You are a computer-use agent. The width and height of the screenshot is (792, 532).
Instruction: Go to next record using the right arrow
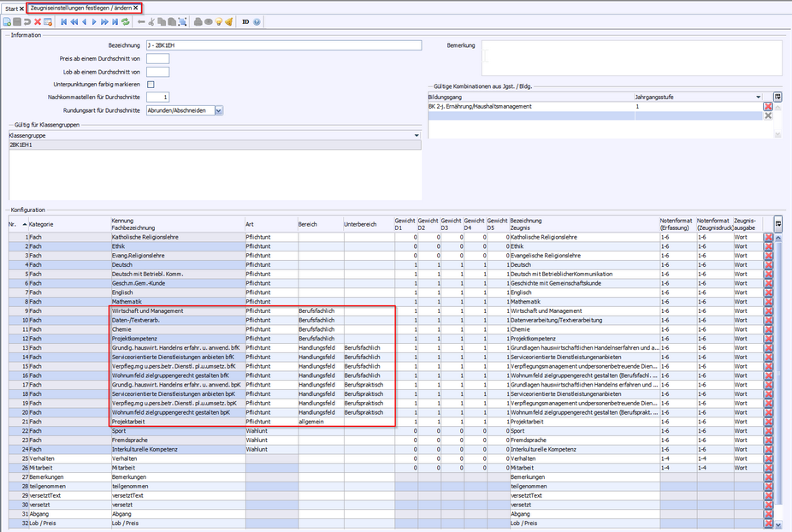click(x=94, y=21)
